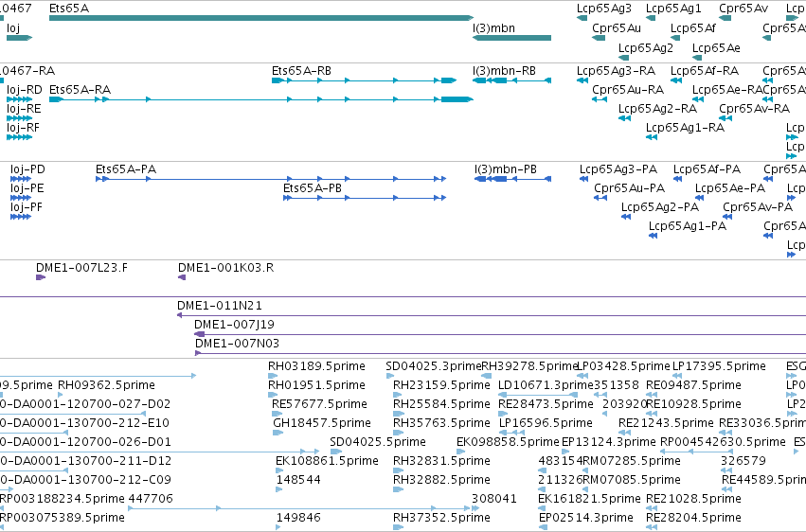Click transcript Lcp65Ag3-RA label
Screen dimensions: 806x532
[x=616, y=70]
